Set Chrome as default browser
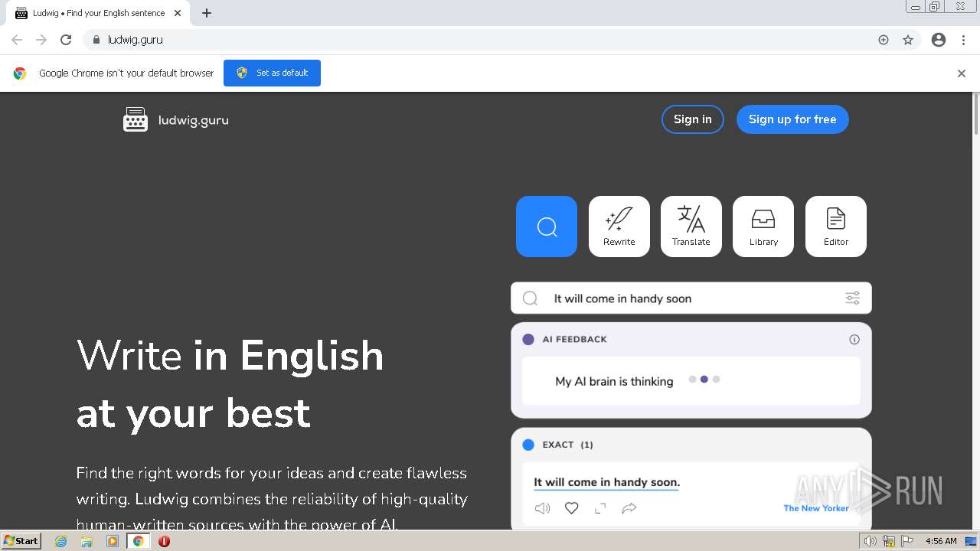 pos(272,73)
